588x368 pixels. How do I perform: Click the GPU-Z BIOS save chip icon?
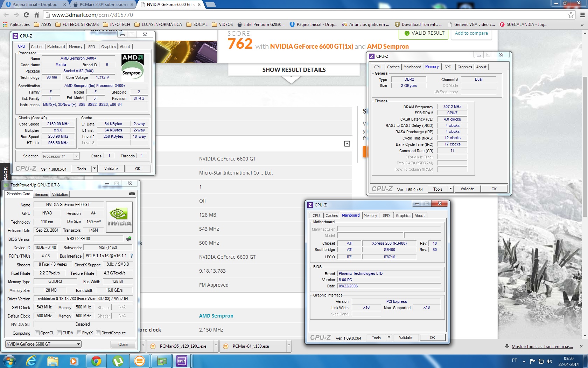coord(129,239)
